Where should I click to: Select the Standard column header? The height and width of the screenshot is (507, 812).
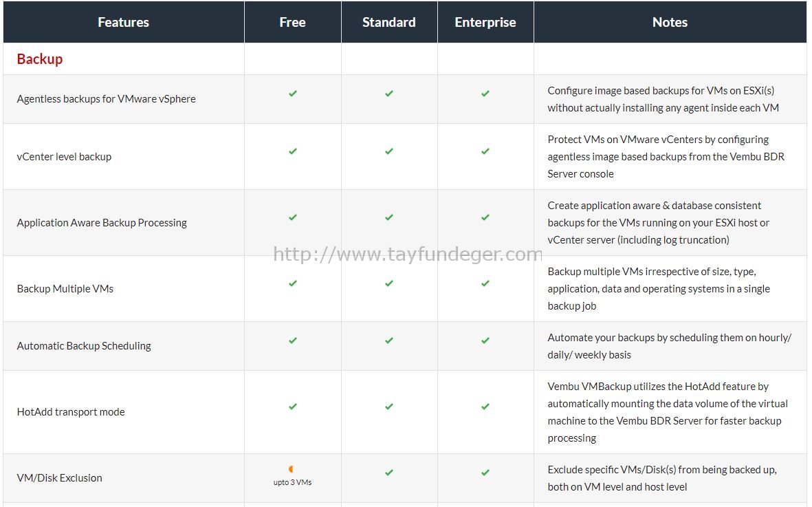coord(389,22)
